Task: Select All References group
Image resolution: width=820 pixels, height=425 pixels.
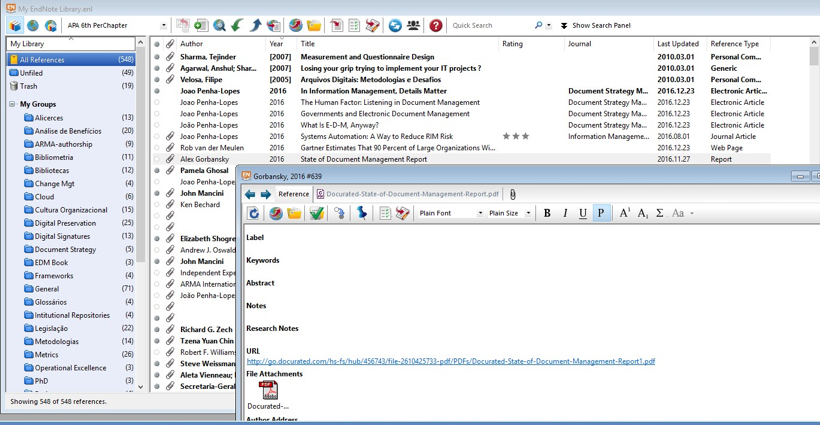Action: pos(71,60)
